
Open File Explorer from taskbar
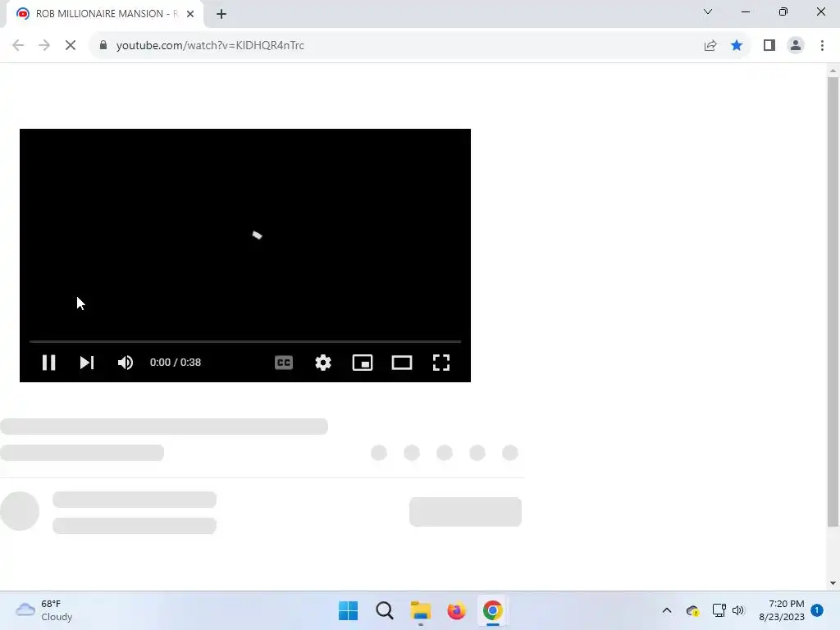pos(421,610)
